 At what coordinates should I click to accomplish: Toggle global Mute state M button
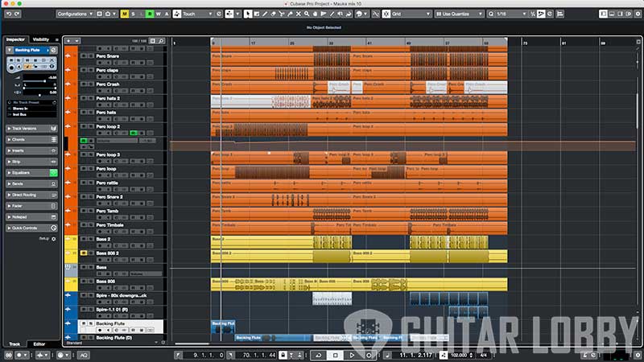point(125,14)
